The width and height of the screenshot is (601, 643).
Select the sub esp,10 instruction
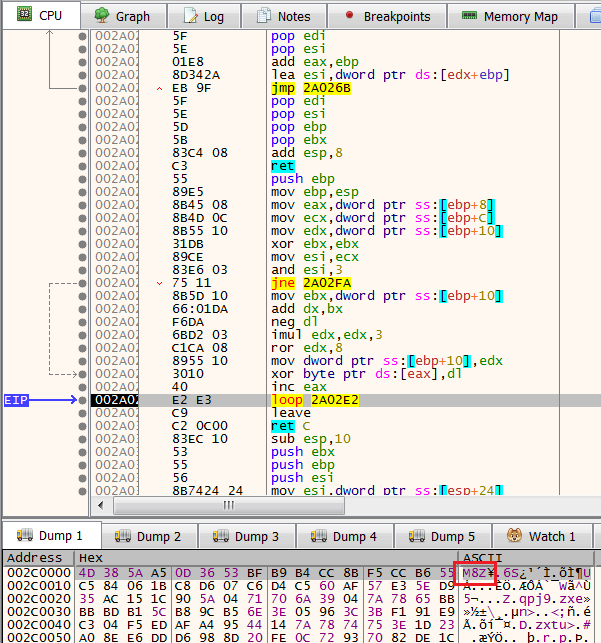(310, 439)
